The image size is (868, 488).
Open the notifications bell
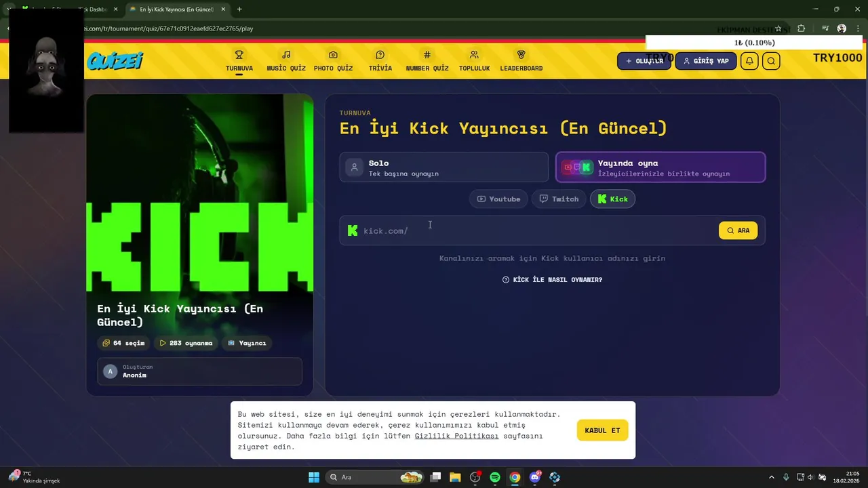(x=749, y=61)
